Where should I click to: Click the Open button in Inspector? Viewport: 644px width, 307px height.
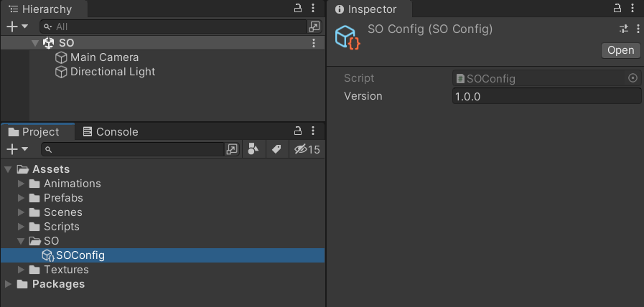click(620, 50)
